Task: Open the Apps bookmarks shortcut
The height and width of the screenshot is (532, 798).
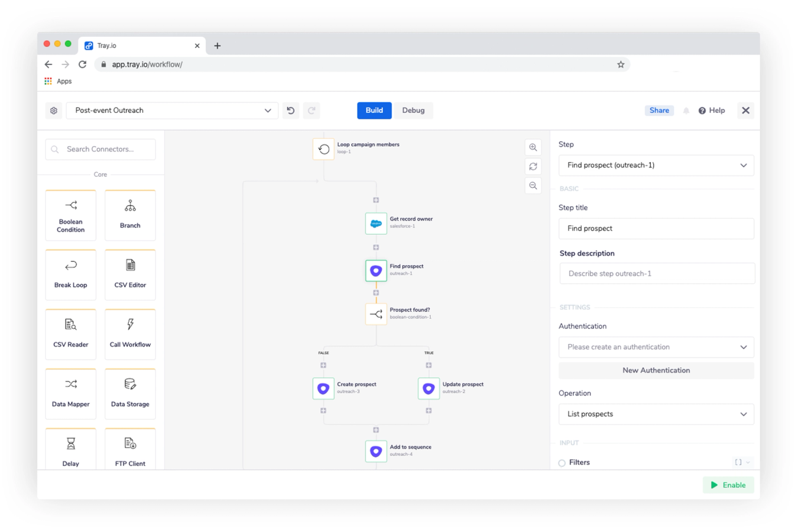Action: point(58,82)
